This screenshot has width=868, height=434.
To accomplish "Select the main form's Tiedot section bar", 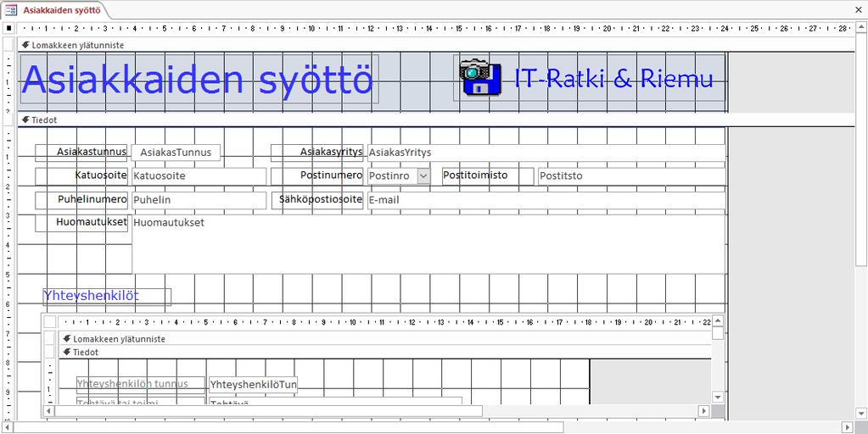I will (x=436, y=120).
